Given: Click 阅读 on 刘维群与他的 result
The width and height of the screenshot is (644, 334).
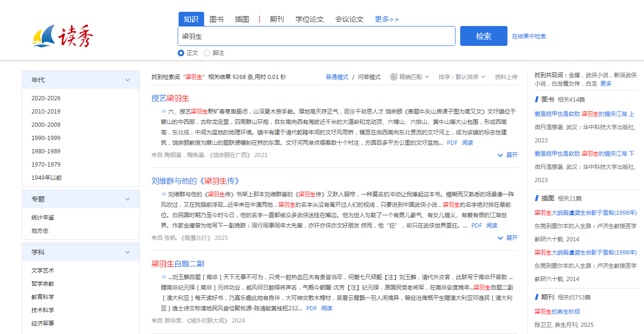Looking at the screenshot, I should pyautogui.click(x=492, y=226).
